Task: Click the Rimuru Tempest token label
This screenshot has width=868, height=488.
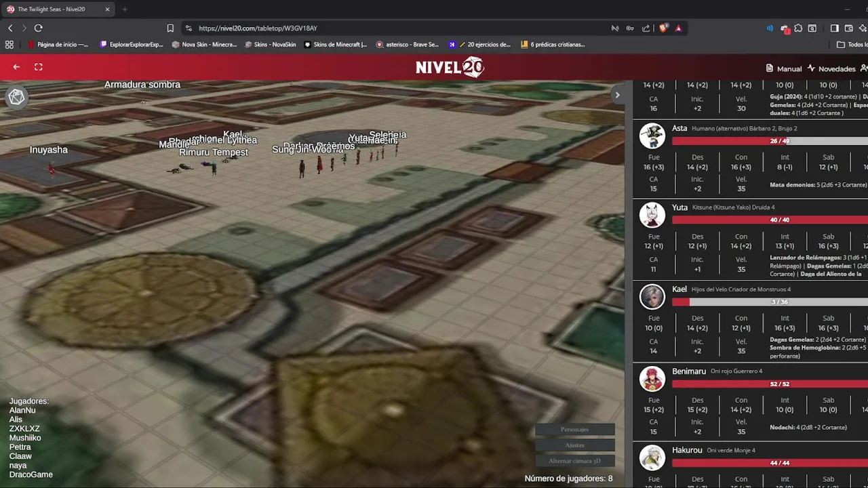Action: [214, 152]
